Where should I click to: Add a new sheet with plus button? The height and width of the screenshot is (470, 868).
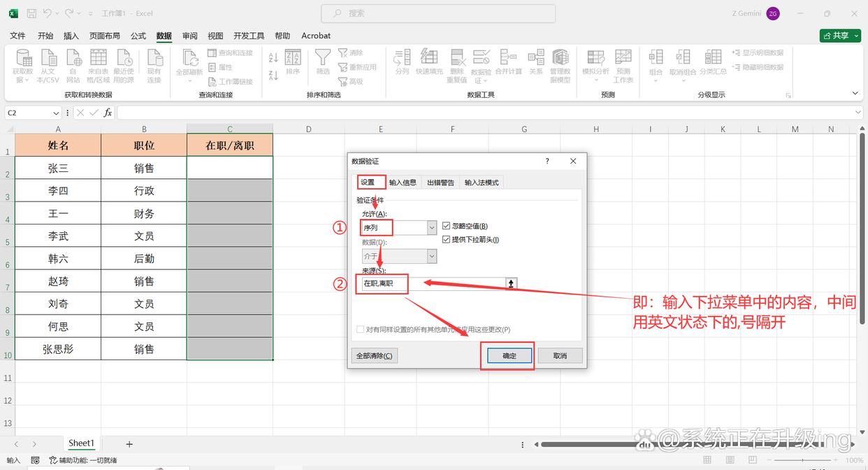[129, 443]
